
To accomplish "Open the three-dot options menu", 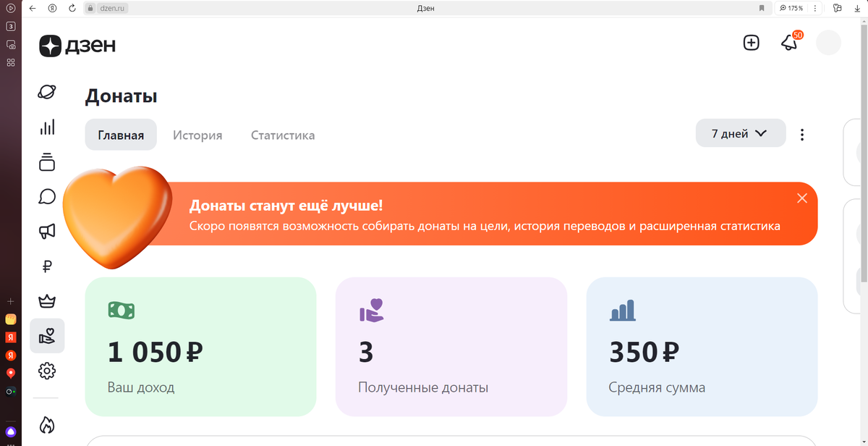I will pos(802,134).
